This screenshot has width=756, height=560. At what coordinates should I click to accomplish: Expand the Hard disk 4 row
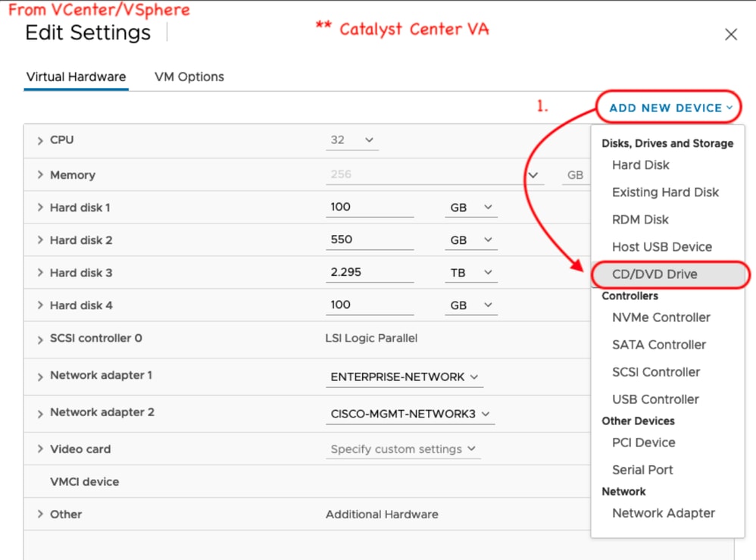point(40,305)
